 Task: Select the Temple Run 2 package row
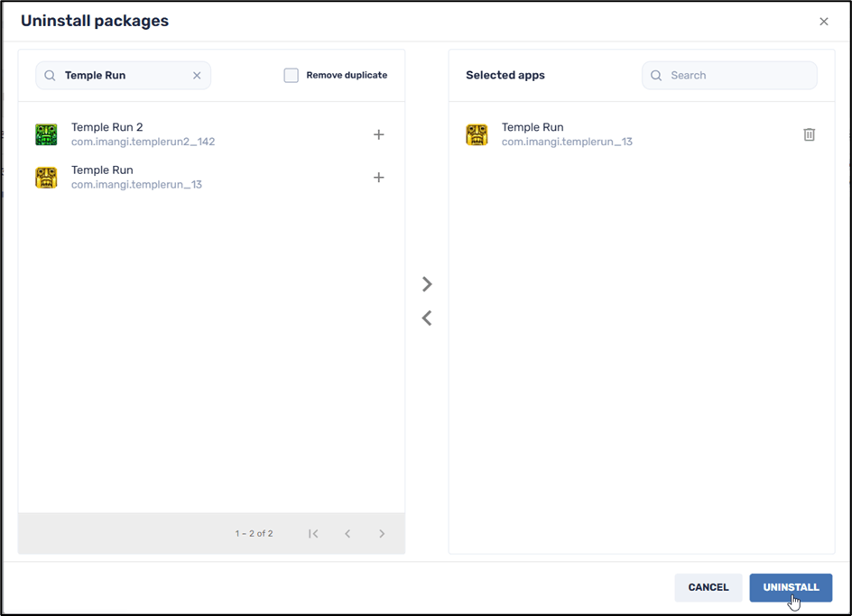tap(181, 134)
